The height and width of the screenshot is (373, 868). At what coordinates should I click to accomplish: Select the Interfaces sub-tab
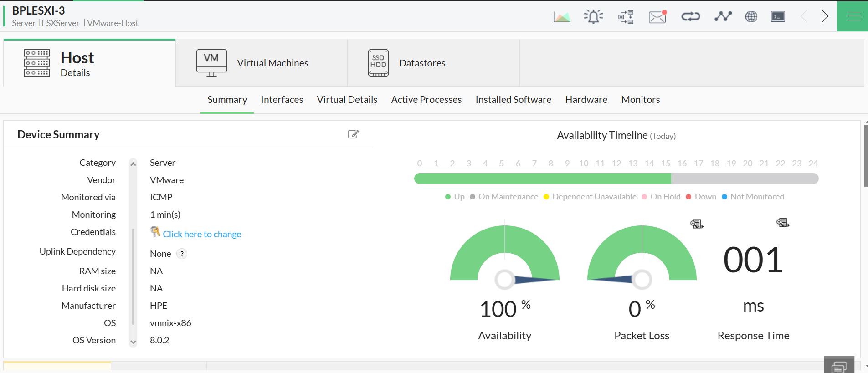(282, 99)
